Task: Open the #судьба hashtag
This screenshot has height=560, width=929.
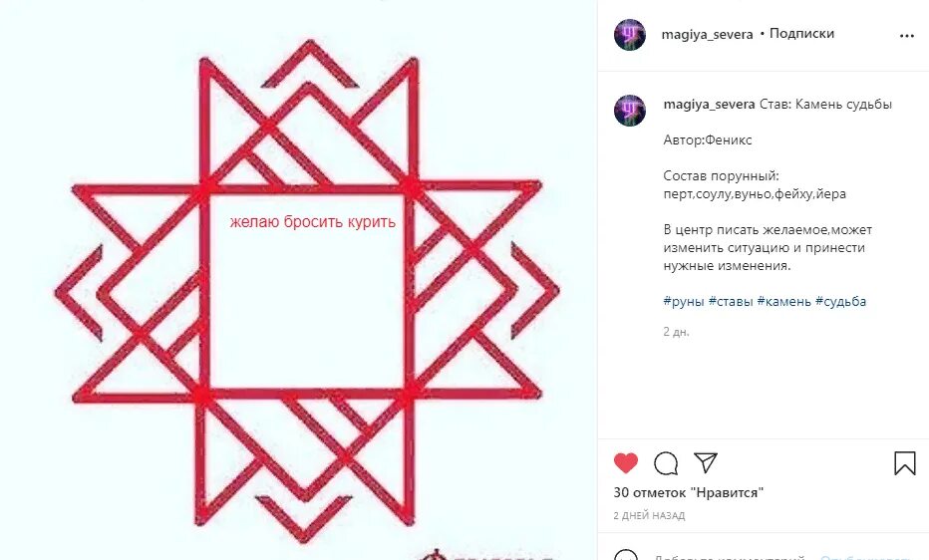Action: coord(840,301)
